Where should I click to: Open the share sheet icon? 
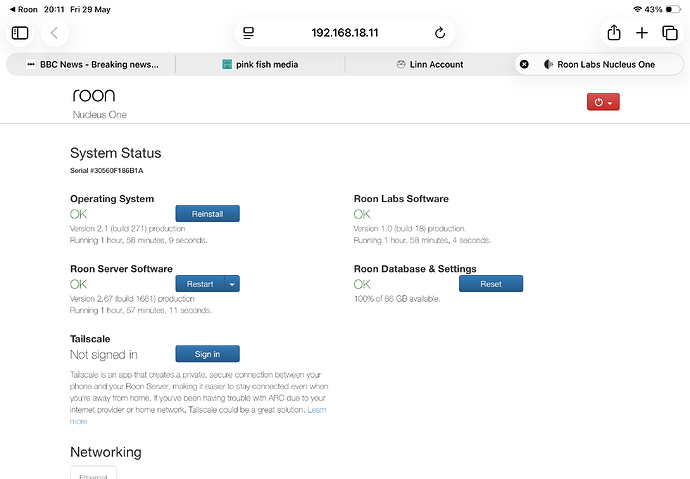coord(614,33)
